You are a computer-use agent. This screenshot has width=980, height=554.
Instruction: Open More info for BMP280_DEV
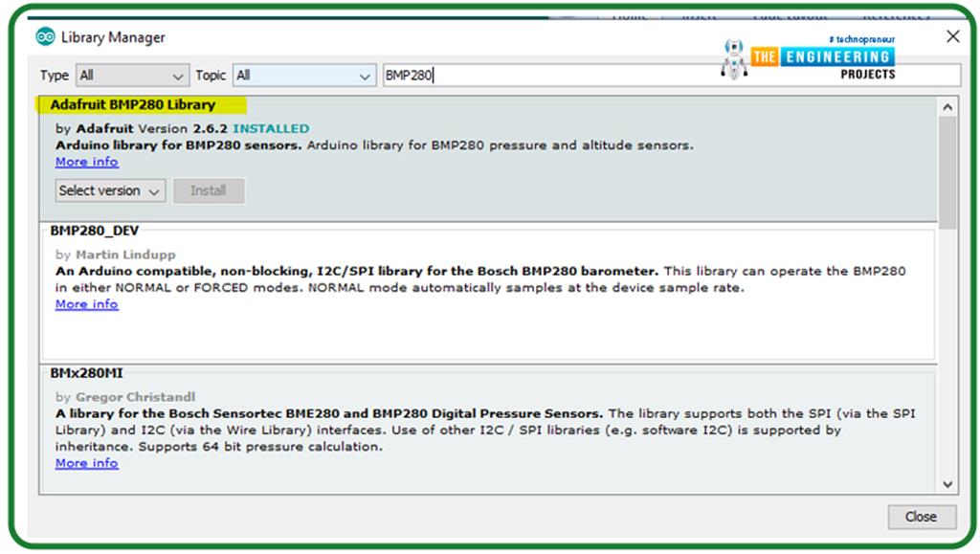tap(86, 304)
